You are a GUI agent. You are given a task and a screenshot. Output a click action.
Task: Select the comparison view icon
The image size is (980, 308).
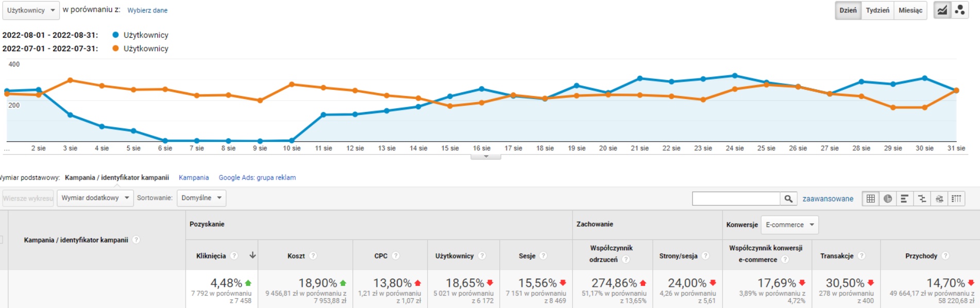point(922,199)
